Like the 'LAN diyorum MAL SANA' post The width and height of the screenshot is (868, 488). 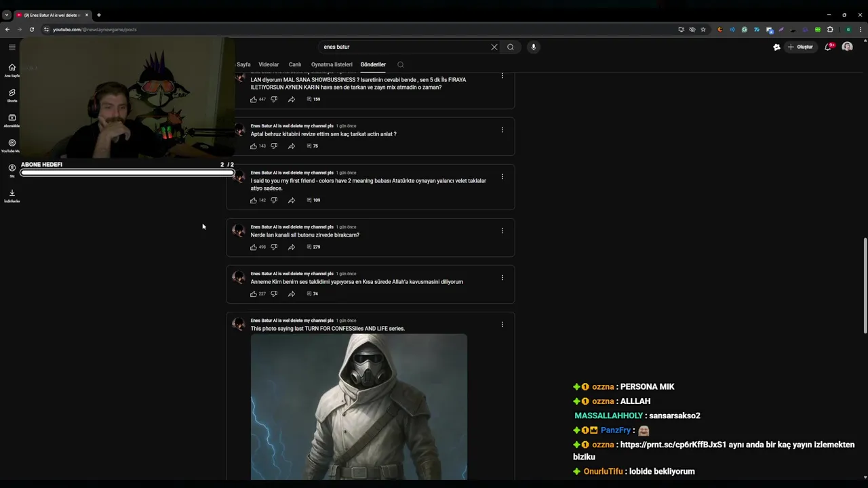254,99
